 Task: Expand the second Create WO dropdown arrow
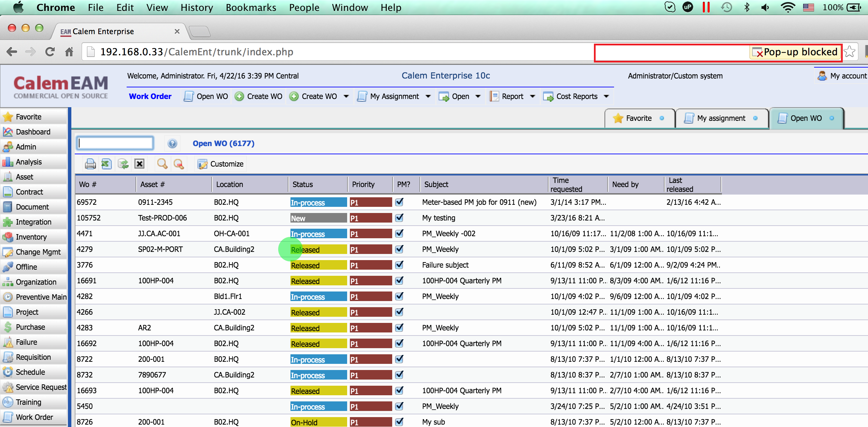coord(346,97)
